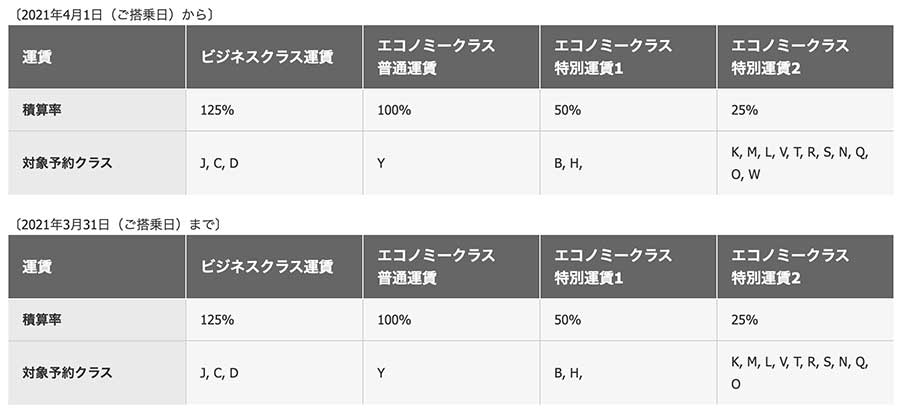
Task: Select the Y cell in second table
Action: pos(452,373)
